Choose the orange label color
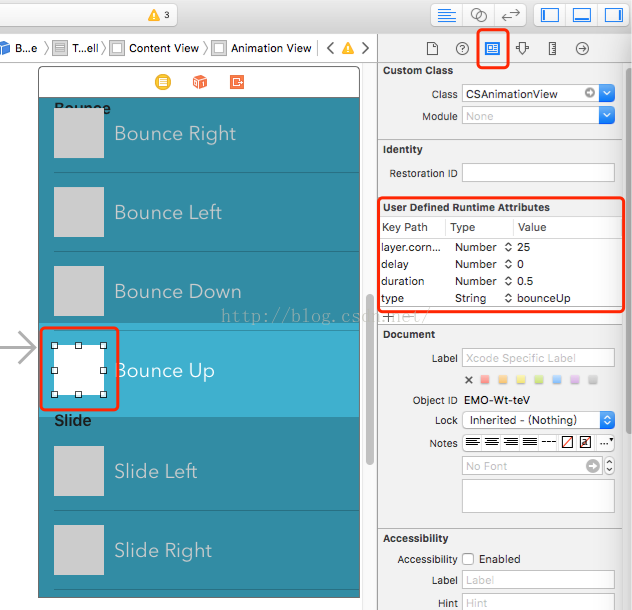Viewport: 632px width, 610px height. 503,379
